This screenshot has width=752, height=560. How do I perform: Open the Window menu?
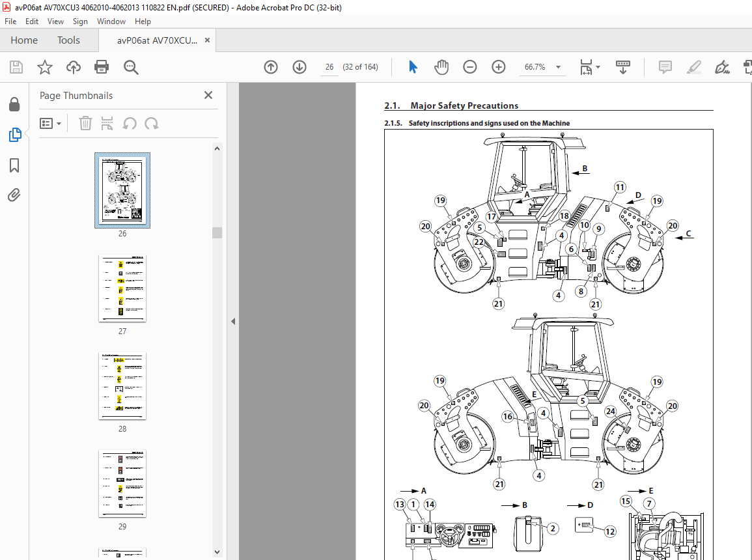[x=111, y=21]
